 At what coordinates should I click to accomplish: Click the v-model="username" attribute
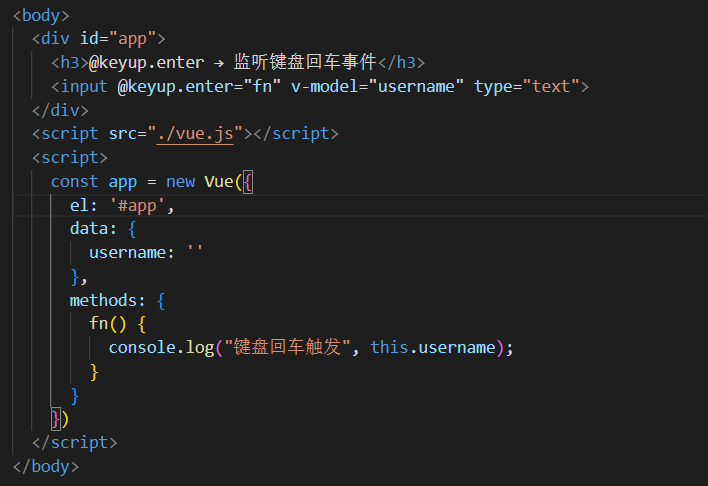[377, 86]
